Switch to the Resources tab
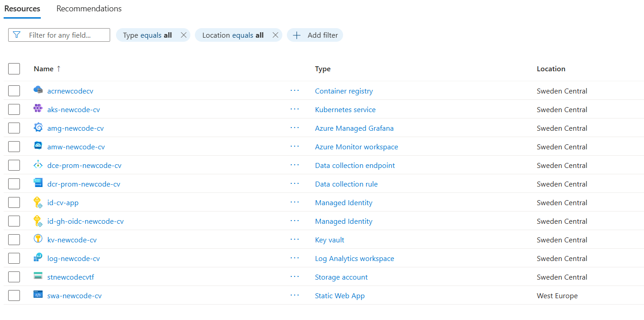The image size is (644, 320). tap(22, 9)
